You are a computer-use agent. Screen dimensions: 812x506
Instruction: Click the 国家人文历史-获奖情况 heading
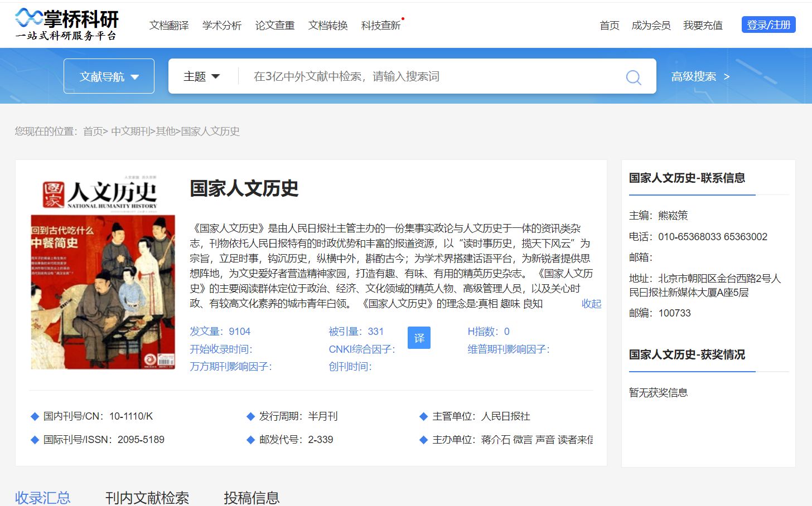[x=687, y=354]
